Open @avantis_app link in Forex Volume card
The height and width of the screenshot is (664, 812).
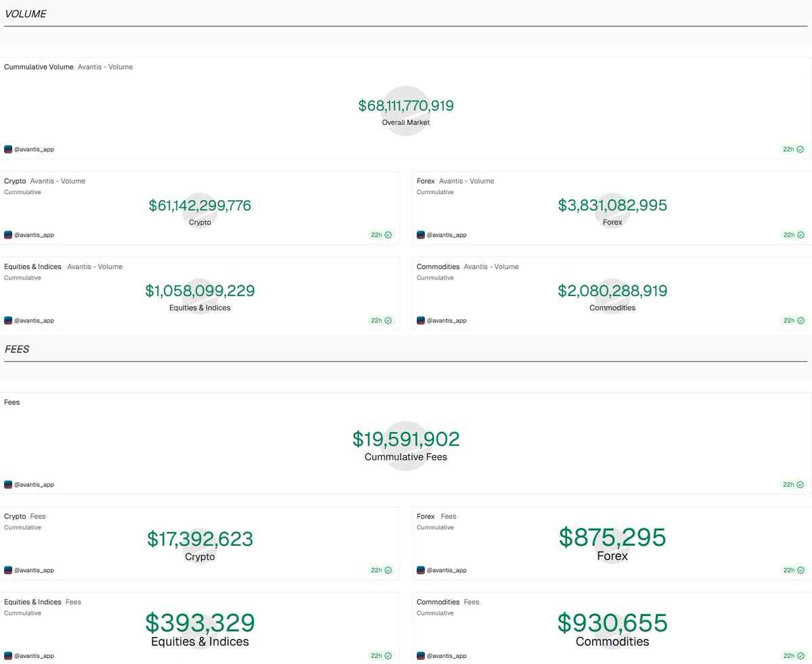tap(447, 235)
